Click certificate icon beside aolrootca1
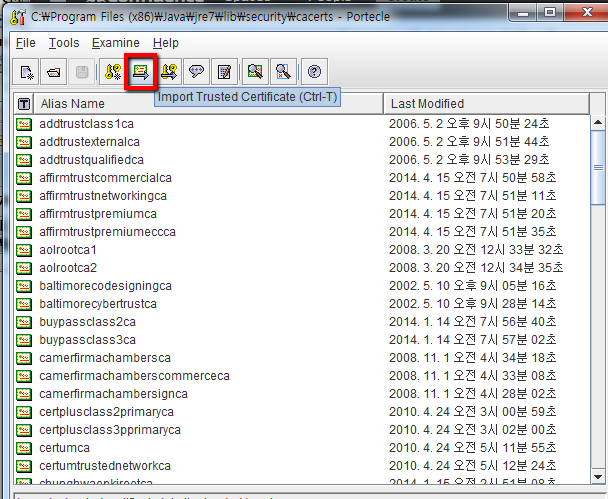The height and width of the screenshot is (499, 608). (24, 250)
